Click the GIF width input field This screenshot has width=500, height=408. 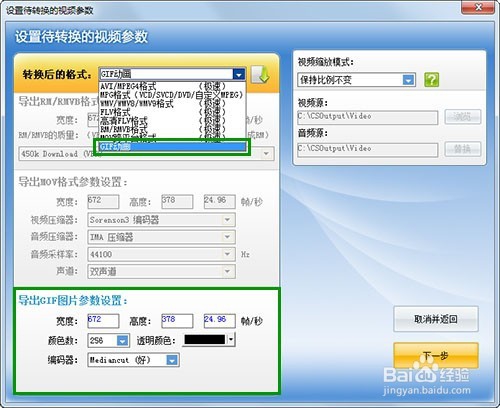tap(103, 321)
